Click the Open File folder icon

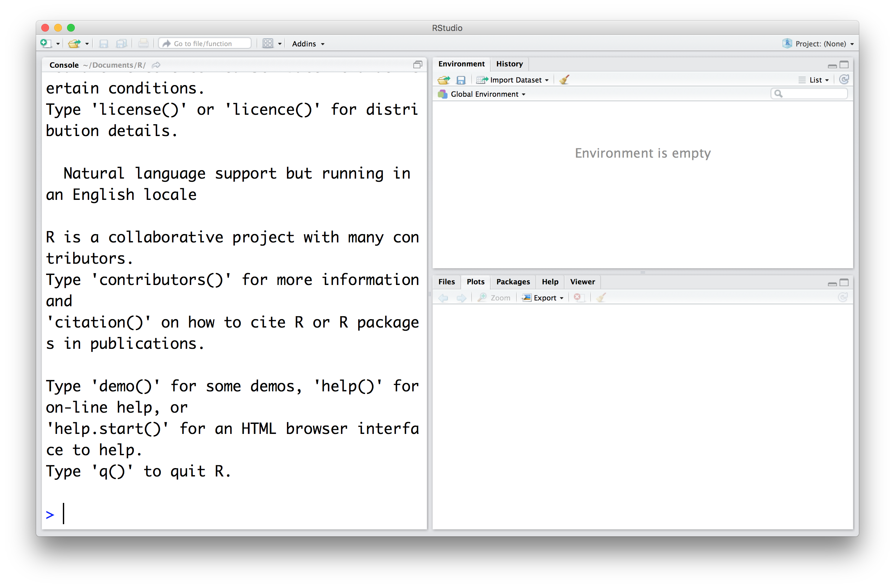[74, 44]
